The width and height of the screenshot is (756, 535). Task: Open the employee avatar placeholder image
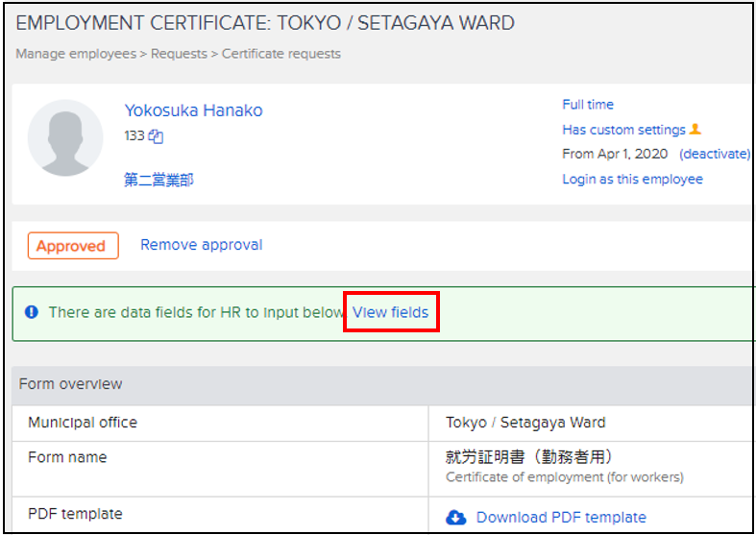coord(65,138)
